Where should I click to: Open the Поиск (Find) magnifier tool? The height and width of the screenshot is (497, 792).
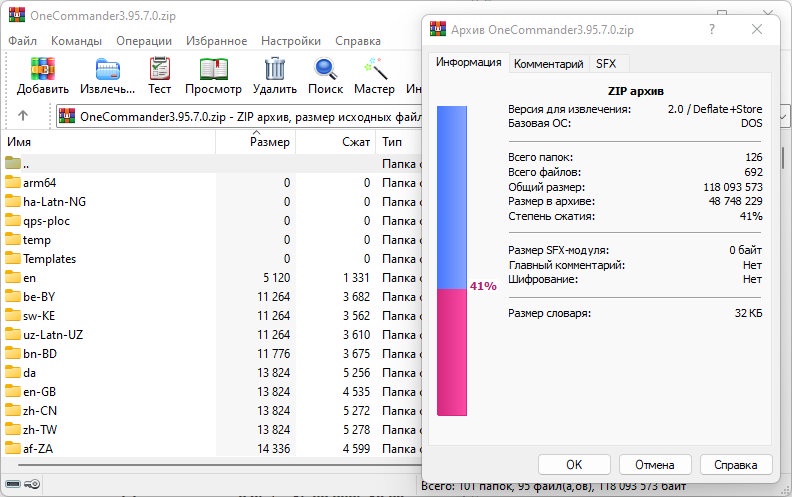326,70
